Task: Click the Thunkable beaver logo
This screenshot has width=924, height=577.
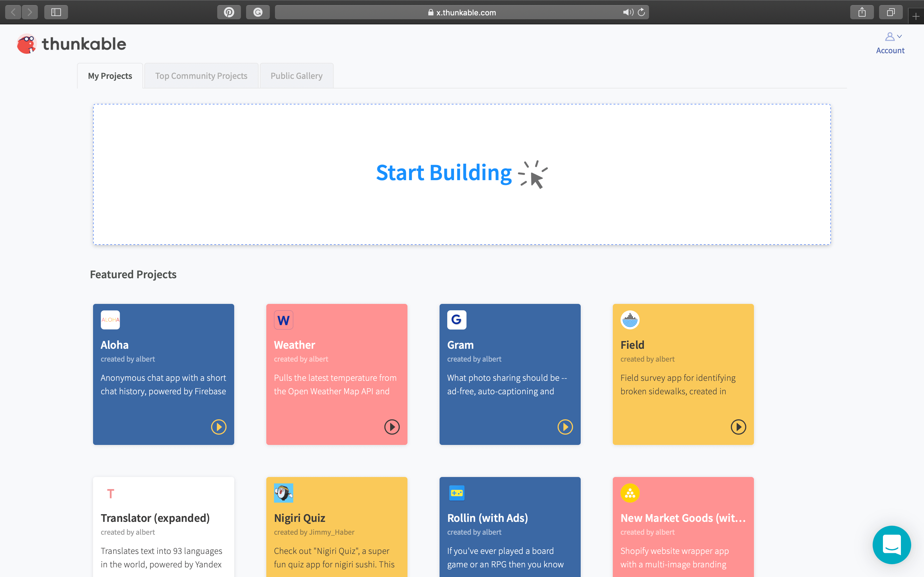Action: [26, 44]
